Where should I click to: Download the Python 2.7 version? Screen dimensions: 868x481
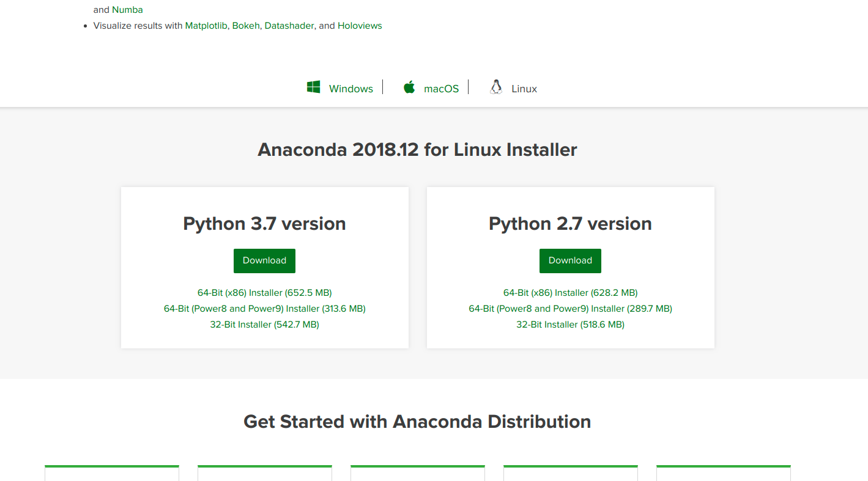click(x=570, y=261)
